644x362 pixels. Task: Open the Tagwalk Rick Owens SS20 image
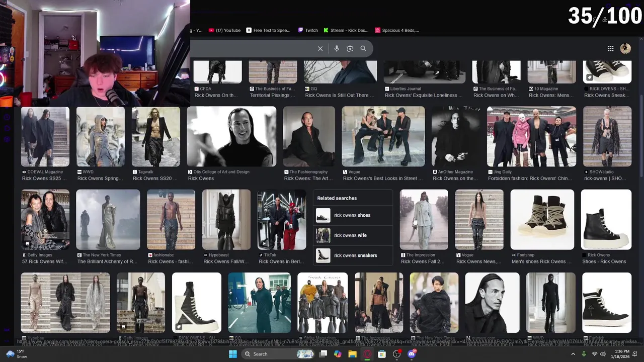[x=156, y=136]
